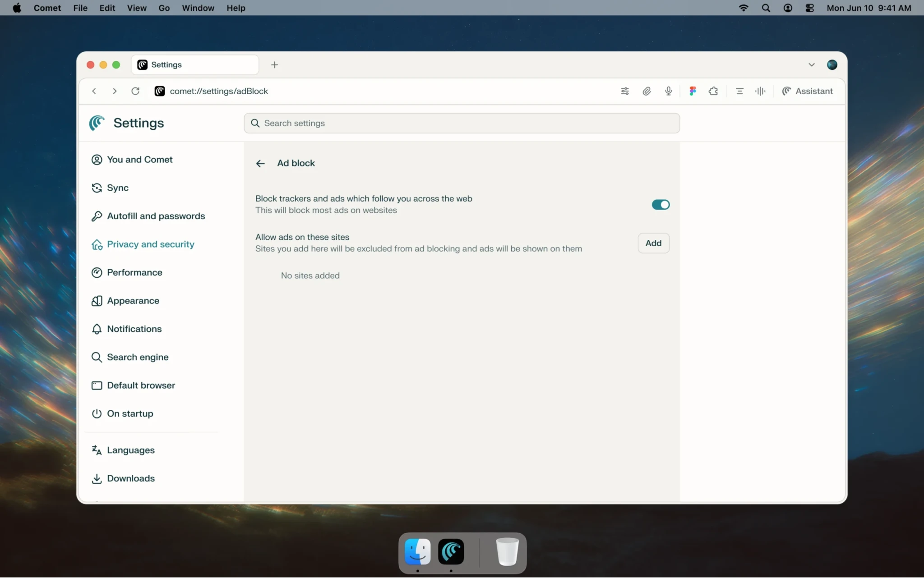The width and height of the screenshot is (924, 578).
Task: Open the profile avatar in tab bar
Action: 832,65
